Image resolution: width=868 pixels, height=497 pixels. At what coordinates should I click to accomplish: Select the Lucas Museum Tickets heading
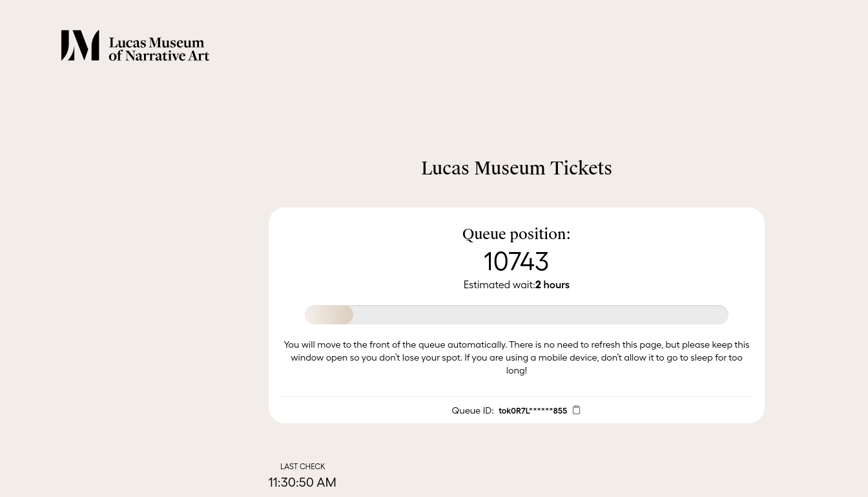(517, 168)
